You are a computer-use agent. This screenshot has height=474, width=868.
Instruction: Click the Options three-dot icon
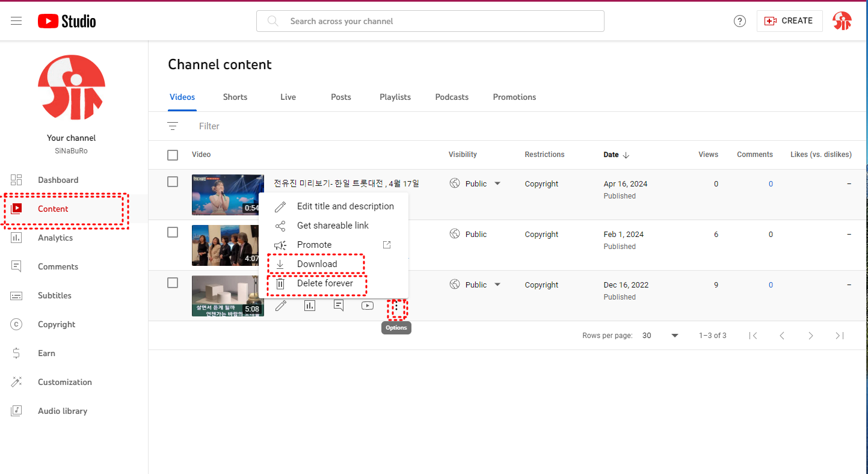coord(396,307)
